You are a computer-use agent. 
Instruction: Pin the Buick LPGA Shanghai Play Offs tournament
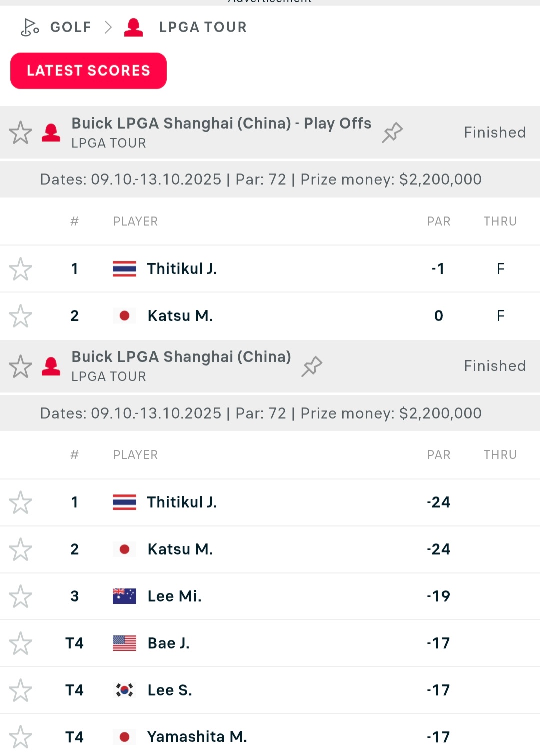[392, 132]
